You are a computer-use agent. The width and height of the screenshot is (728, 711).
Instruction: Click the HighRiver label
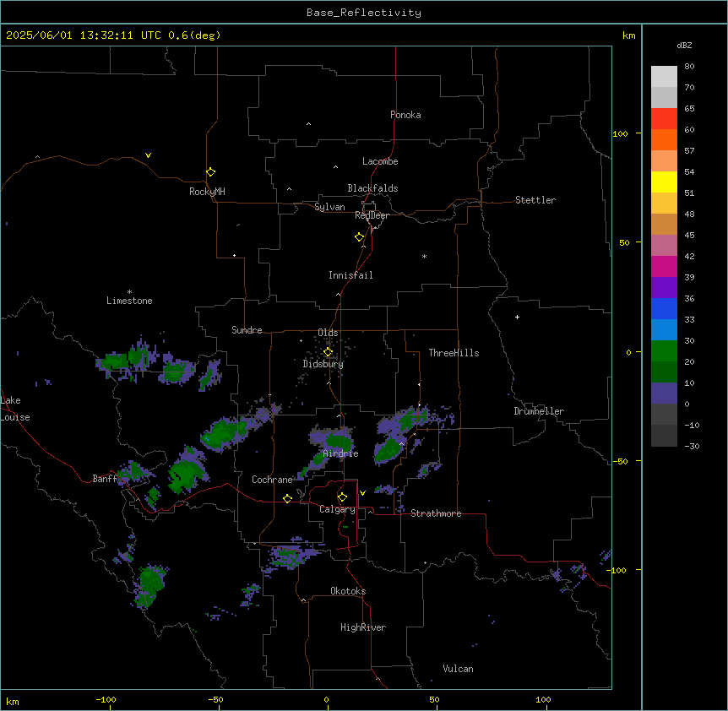tap(363, 627)
